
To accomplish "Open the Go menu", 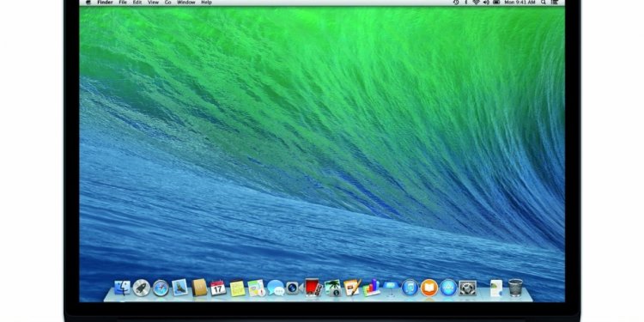I will 167,3.
